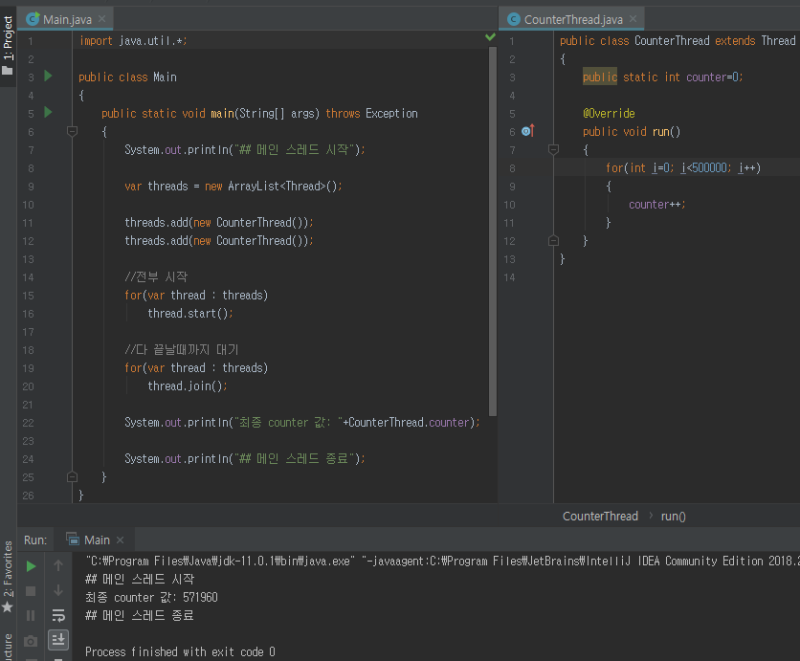800x661 pixels.
Task: Click the camera dump threads icon
Action: (x=31, y=640)
